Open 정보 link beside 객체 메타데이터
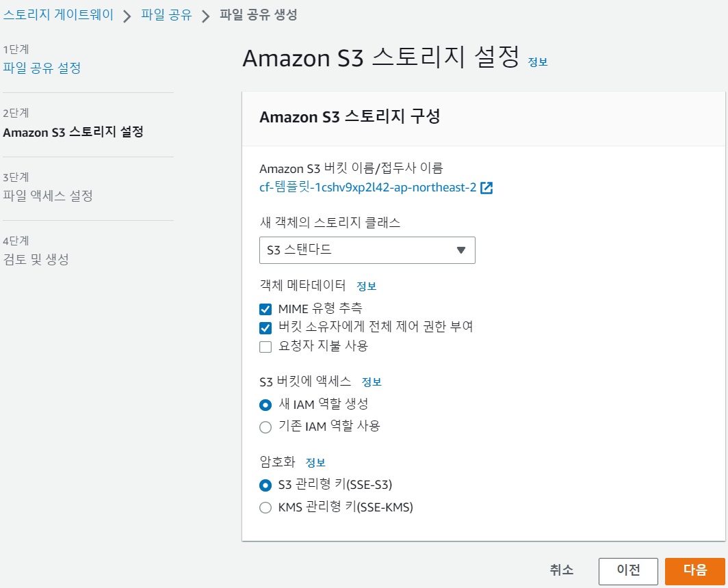The image size is (728, 588). pos(366,286)
